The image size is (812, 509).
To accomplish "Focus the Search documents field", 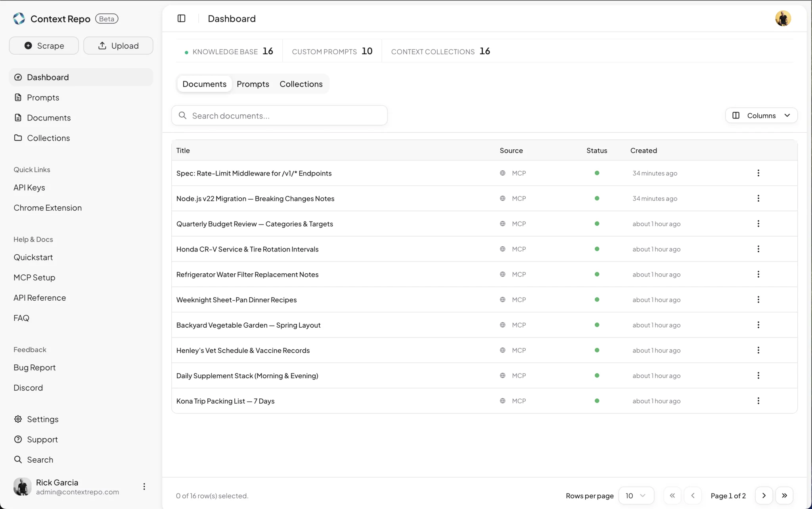I will (x=280, y=115).
